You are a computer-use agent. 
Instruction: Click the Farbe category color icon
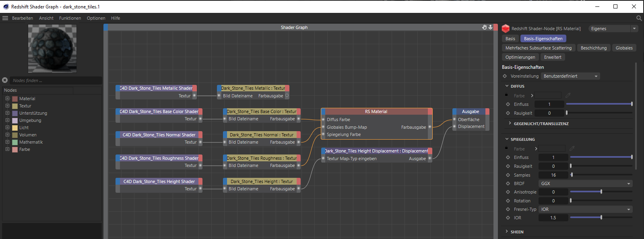pos(15,149)
